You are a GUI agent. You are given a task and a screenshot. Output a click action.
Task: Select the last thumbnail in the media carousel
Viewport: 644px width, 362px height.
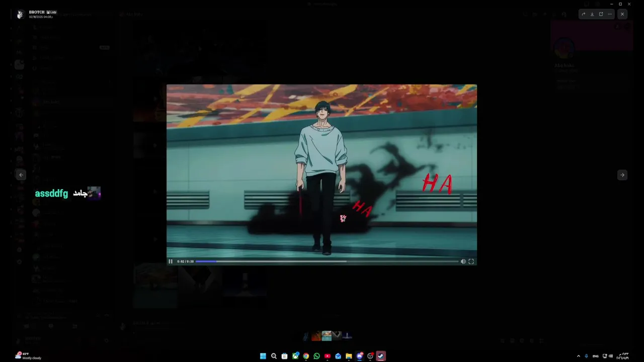[x=347, y=335]
